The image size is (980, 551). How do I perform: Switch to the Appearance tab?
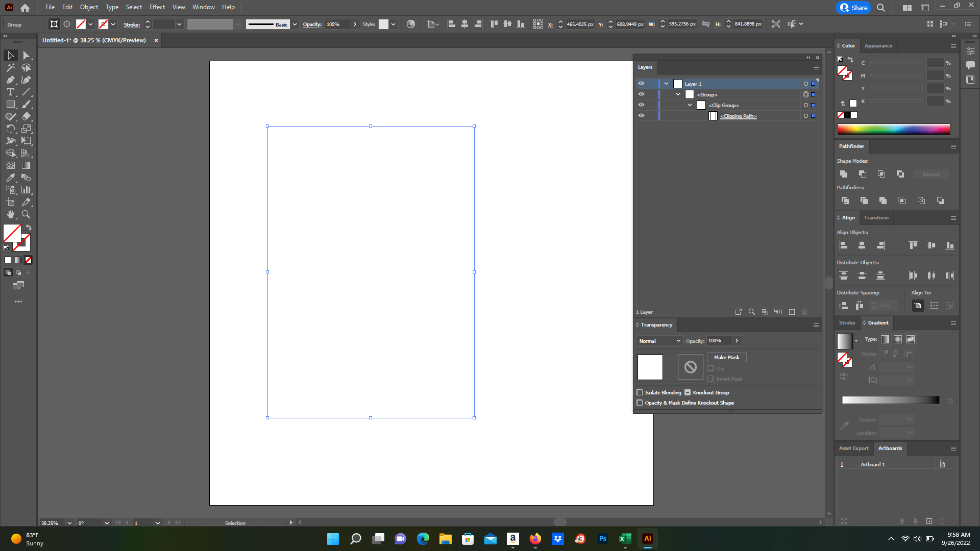click(x=878, y=46)
